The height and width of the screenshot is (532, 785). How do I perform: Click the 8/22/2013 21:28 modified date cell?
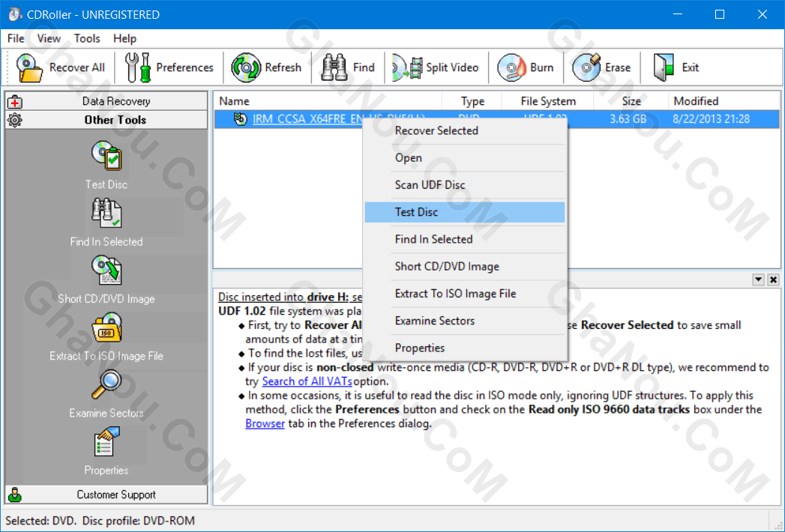pos(712,119)
